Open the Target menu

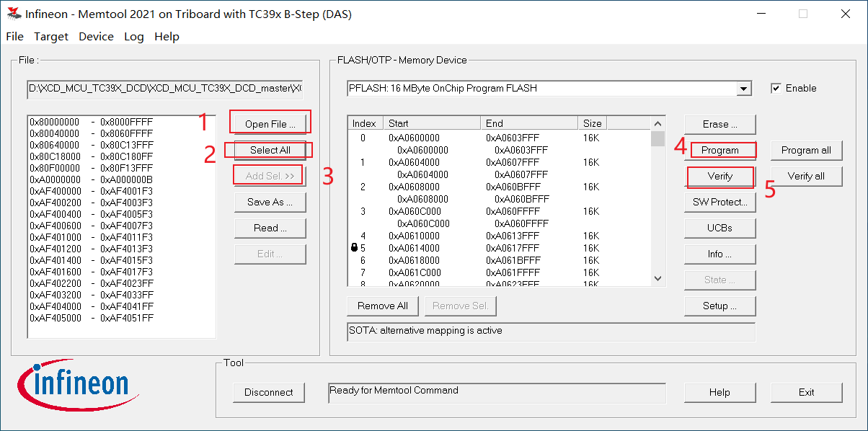click(x=51, y=36)
